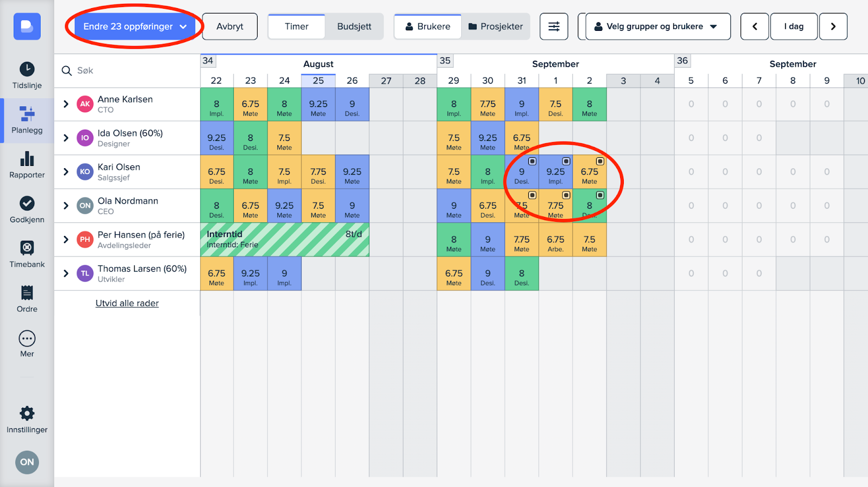Switch to Prosjekter view
Image resolution: width=868 pixels, height=487 pixels.
[495, 27]
